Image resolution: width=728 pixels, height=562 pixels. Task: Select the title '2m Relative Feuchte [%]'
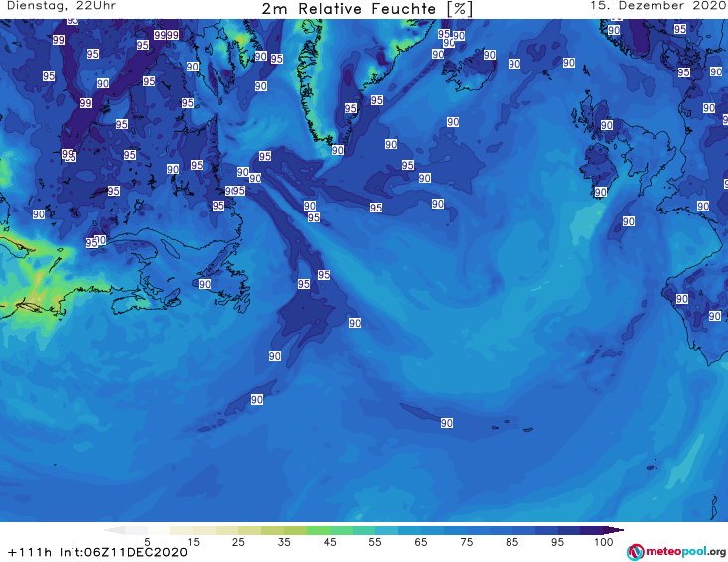pos(367,9)
